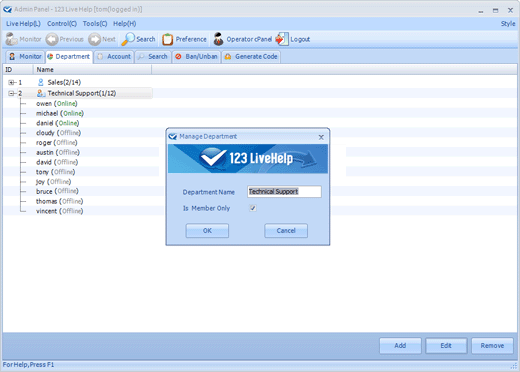Select operator joy (Offline)

tap(53, 182)
